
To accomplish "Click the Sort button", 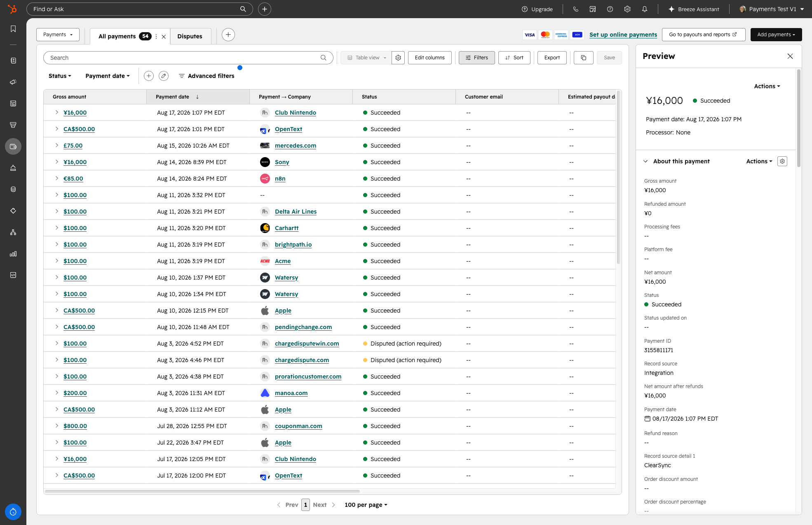I will point(514,58).
